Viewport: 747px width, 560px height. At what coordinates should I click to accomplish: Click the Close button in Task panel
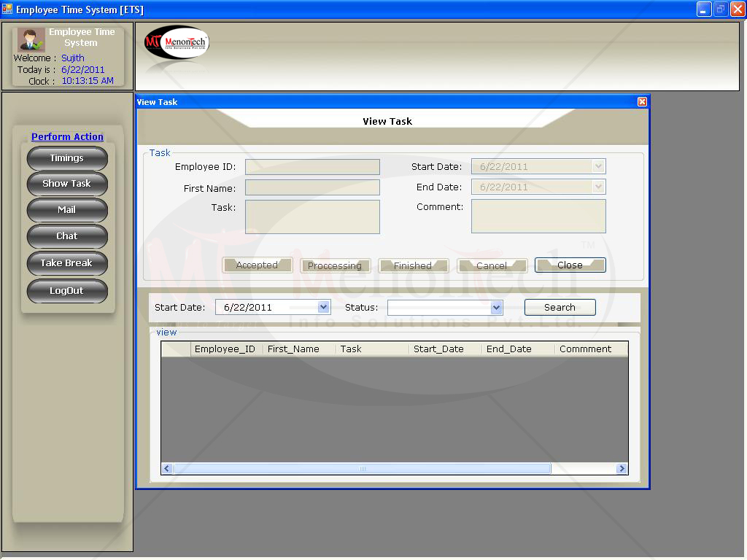(570, 265)
